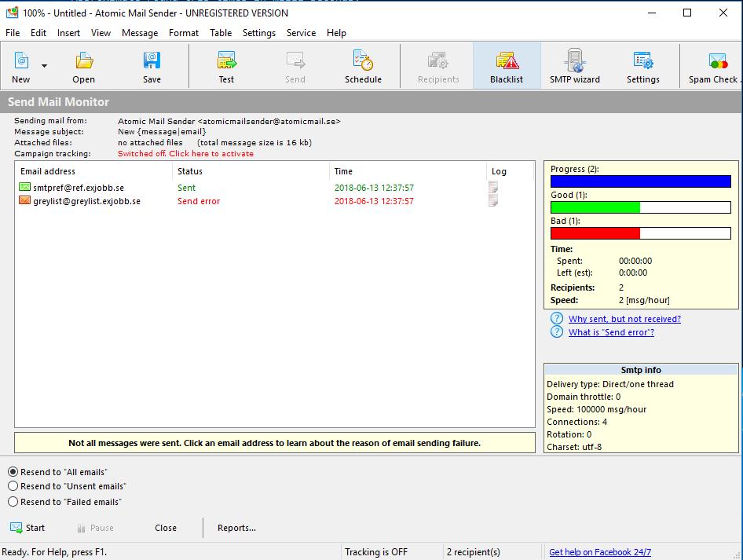
Task: Click the Log column header
Action: coord(510,171)
